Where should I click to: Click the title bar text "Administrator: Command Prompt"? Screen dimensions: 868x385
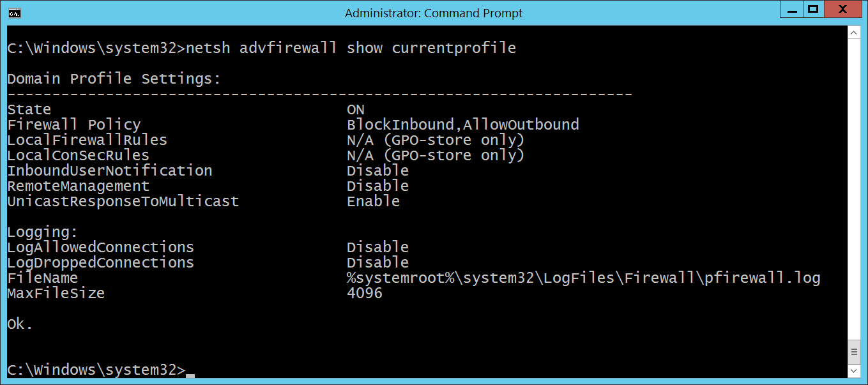pyautogui.click(x=434, y=13)
